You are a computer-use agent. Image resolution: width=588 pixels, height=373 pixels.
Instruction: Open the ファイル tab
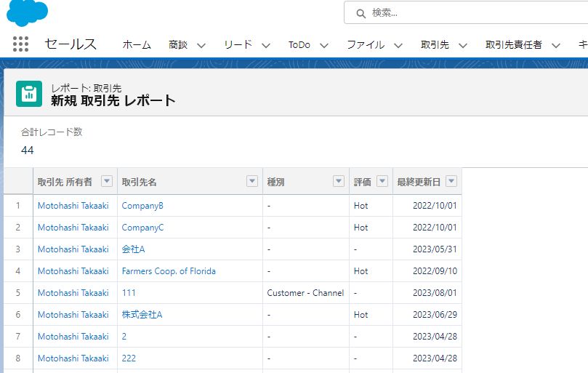pos(366,45)
